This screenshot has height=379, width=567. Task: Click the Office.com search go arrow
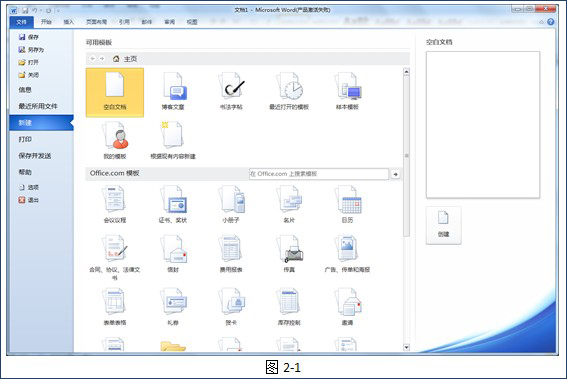click(396, 174)
